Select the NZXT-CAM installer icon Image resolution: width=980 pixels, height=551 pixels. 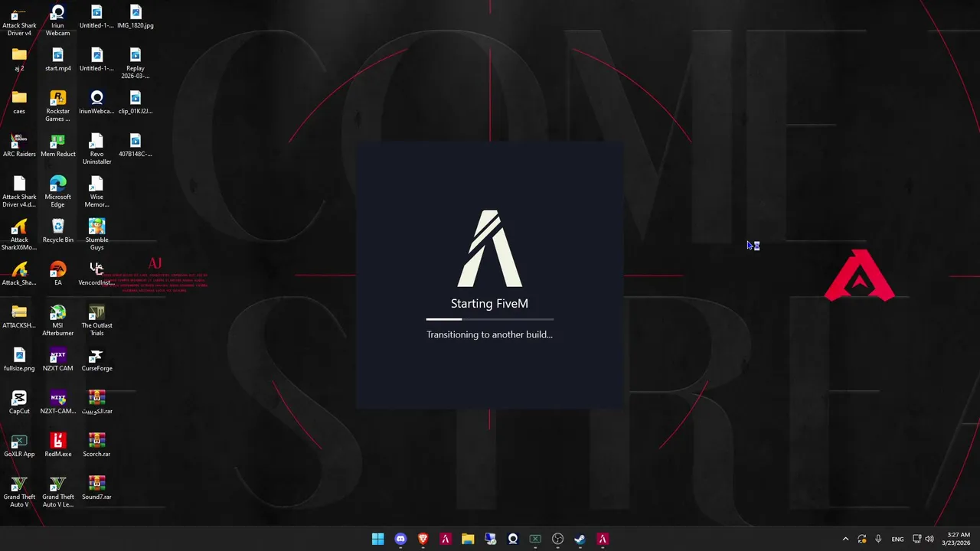tap(57, 403)
